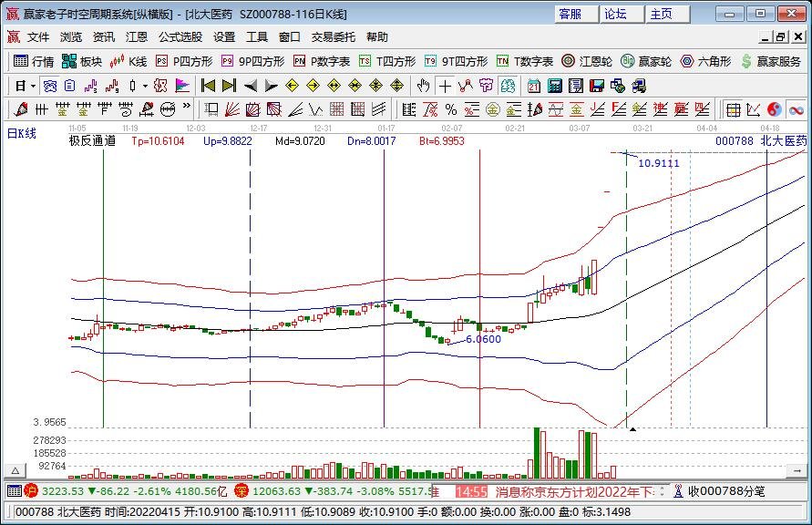The image size is (812, 525).
Task: Click the yellow diamond four-way arrows icon
Action: tap(396, 86)
